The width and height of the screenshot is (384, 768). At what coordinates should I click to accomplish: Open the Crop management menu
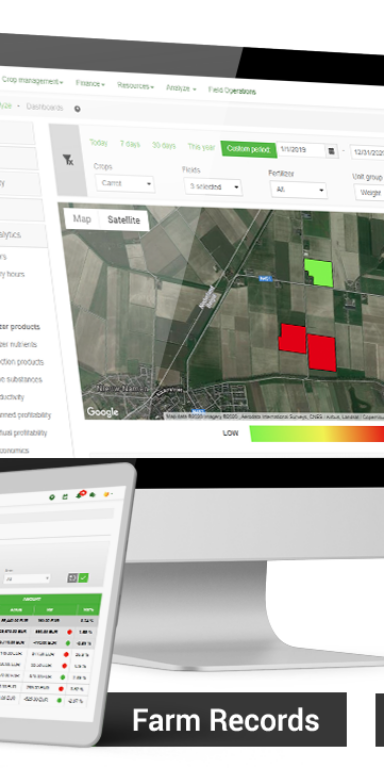click(x=32, y=81)
